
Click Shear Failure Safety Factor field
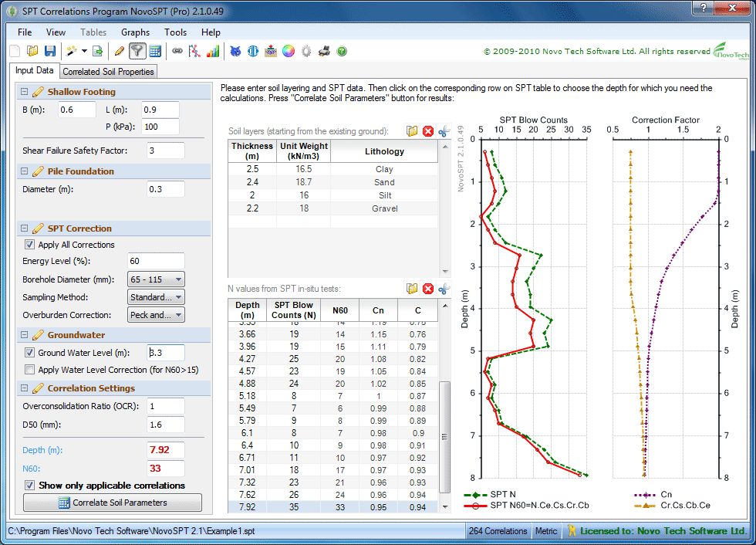165,151
